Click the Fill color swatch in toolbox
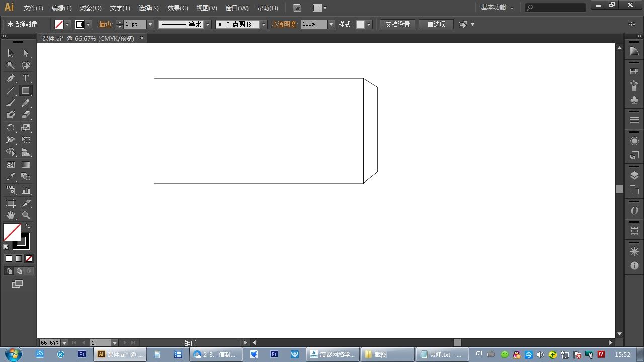The height and width of the screenshot is (362, 644). click(x=12, y=232)
